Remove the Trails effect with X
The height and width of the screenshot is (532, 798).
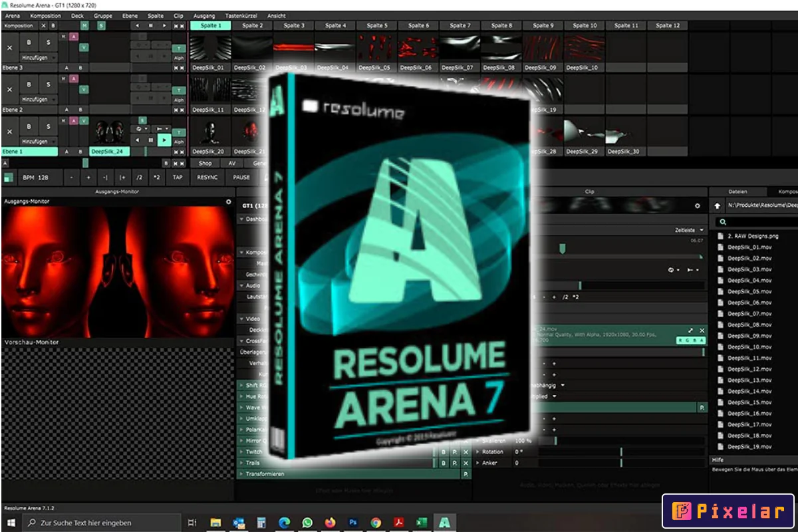pyautogui.click(x=465, y=463)
